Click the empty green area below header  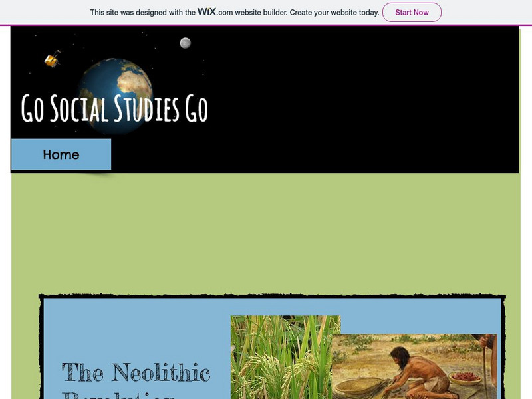point(265,233)
